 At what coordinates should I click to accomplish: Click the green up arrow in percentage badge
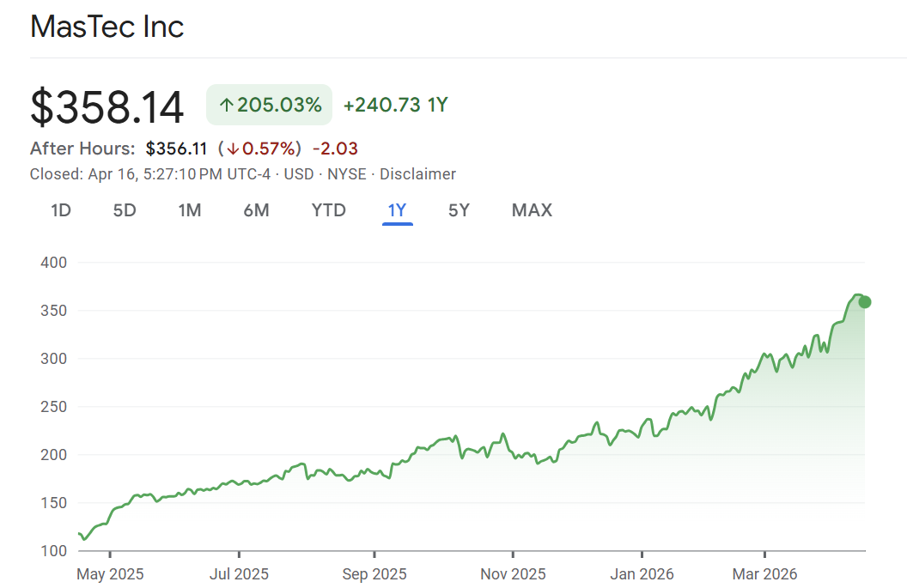227,106
